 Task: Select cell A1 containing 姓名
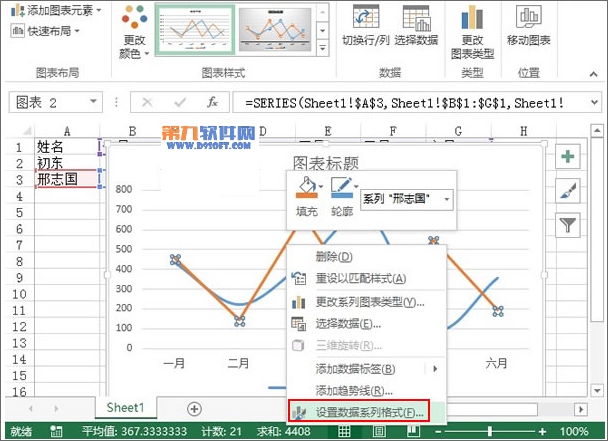pos(67,147)
